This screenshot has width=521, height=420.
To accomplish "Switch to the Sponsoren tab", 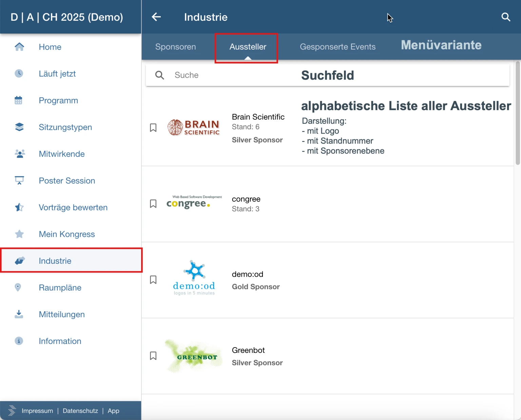I will coord(175,47).
